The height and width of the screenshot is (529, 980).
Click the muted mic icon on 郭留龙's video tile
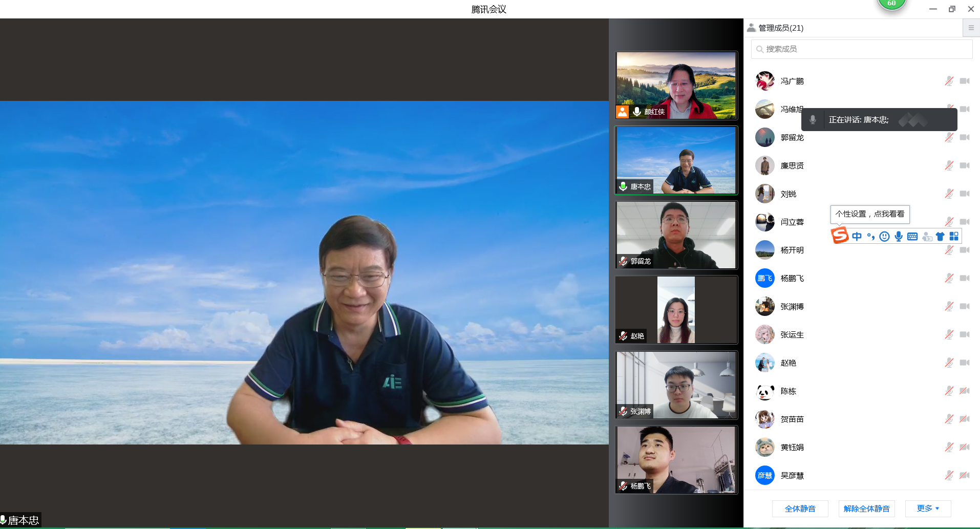tap(623, 261)
